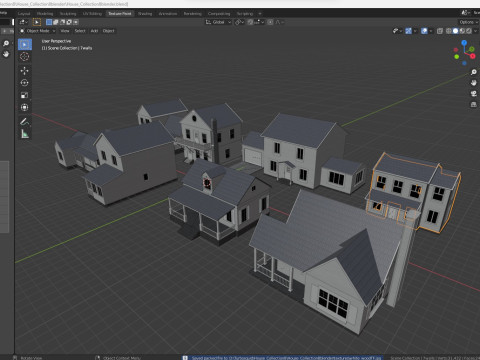
Task: Switch perspective/orthographic with the grid icon
Action: [x=474, y=104]
